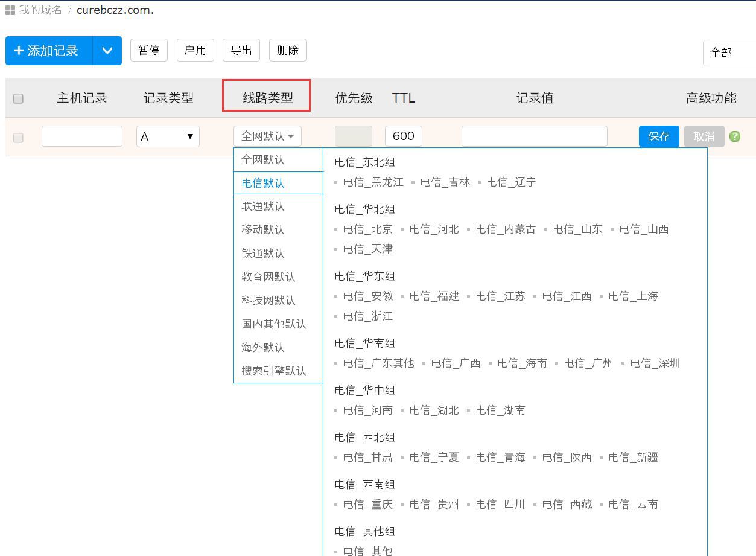Choose 电信_江苏 line
The width and height of the screenshot is (756, 556).
click(x=501, y=296)
